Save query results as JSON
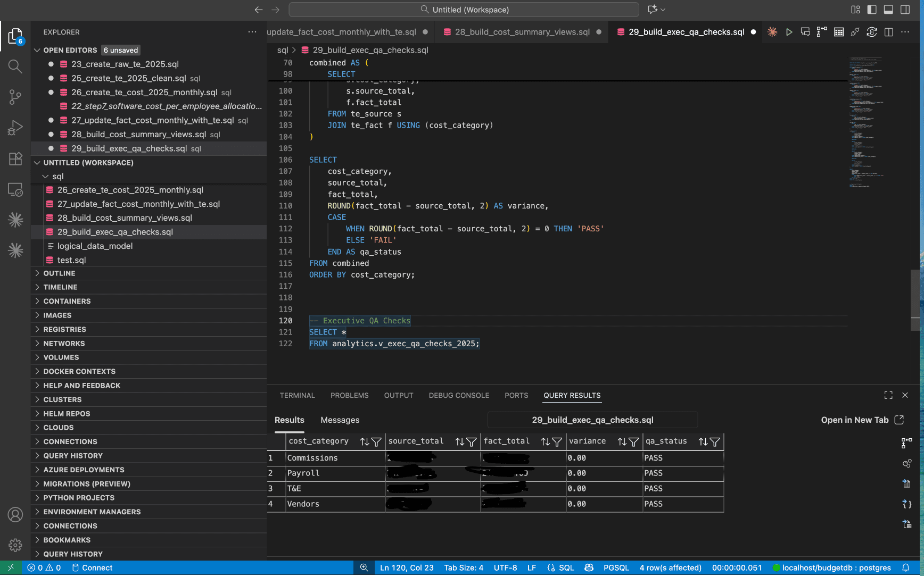Viewport: 924px width, 576px height. (907, 504)
